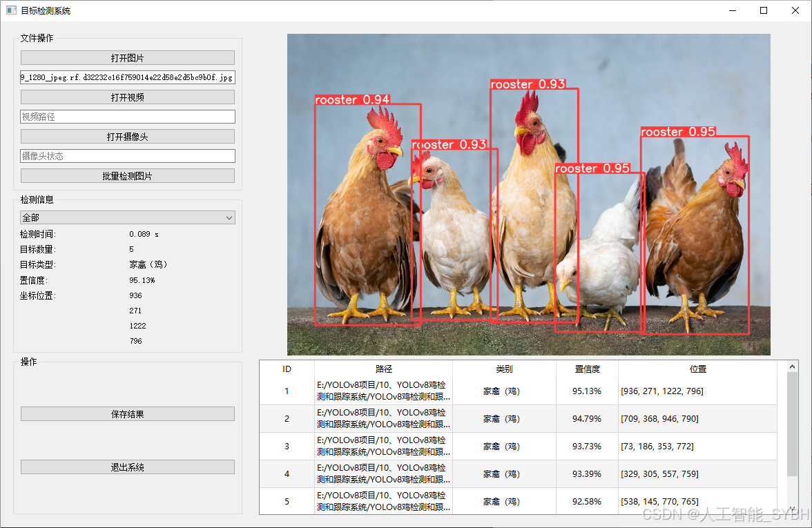Click position cell [709, 368, 946, 790]
The height and width of the screenshot is (528, 812).
click(697, 418)
